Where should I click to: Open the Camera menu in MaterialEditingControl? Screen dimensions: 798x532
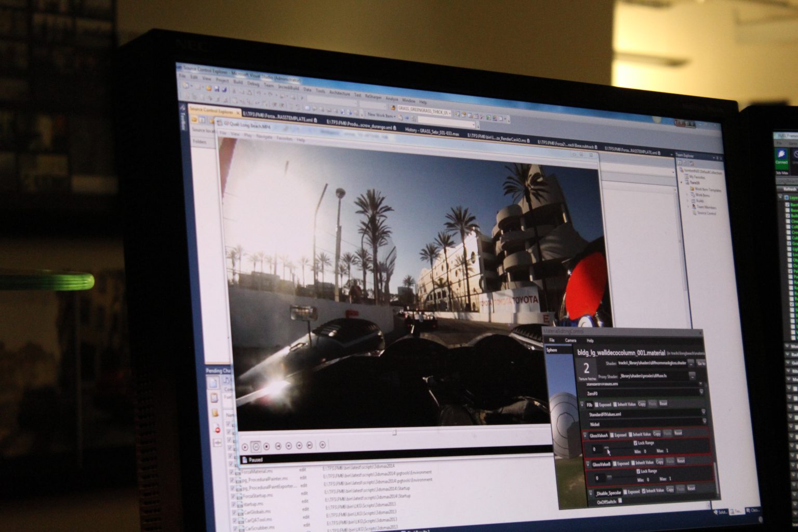pos(570,340)
